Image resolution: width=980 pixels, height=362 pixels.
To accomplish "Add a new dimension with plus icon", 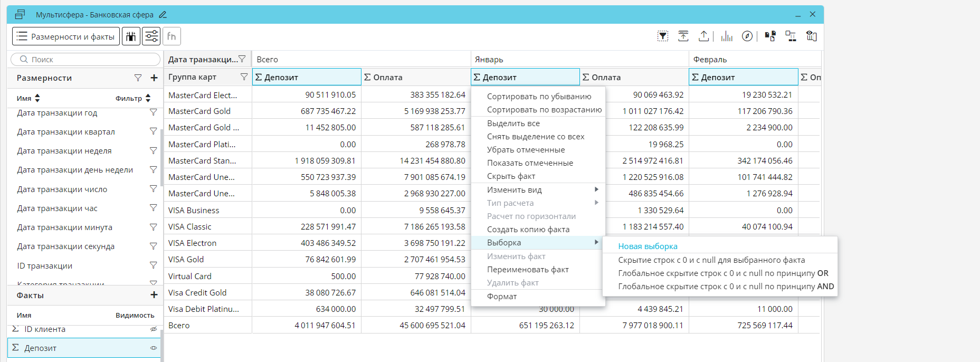I will pyautogui.click(x=154, y=78).
